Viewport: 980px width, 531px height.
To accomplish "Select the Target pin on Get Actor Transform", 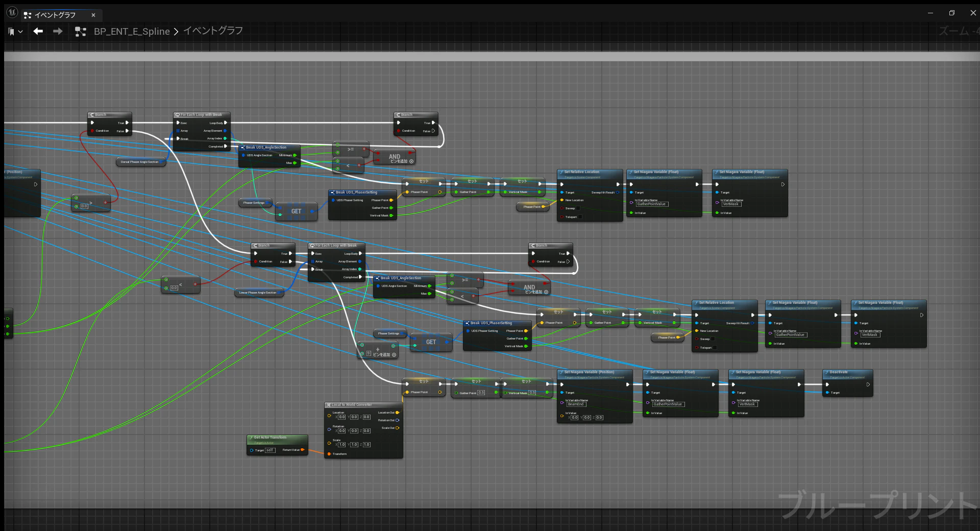I will coord(252,450).
